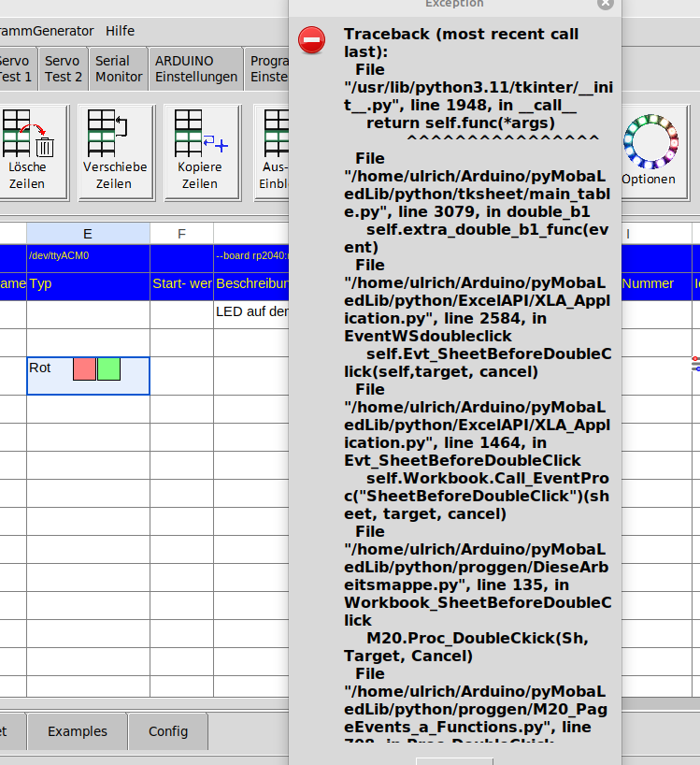Open the Hilfe menu
Screen dimensions: 700x765
click(120, 31)
